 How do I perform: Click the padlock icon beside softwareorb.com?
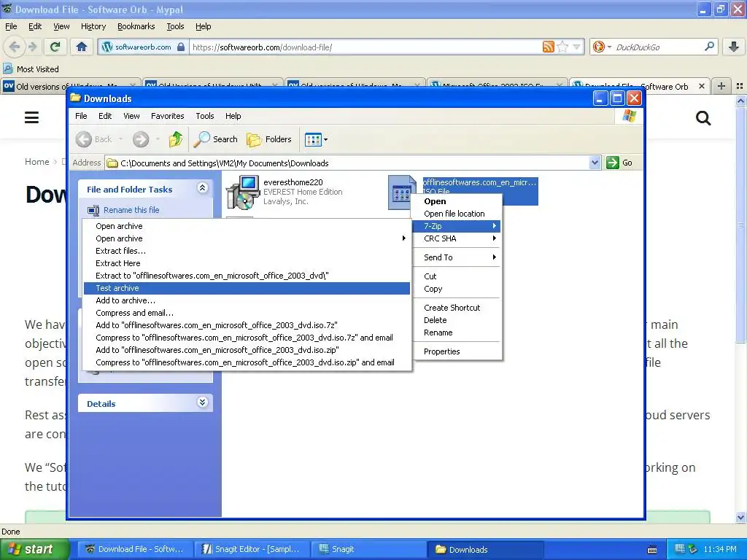pos(181,47)
